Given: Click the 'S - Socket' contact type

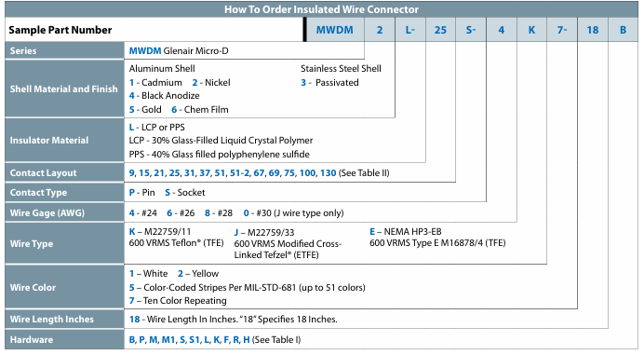Looking at the screenshot, I should [185, 193].
